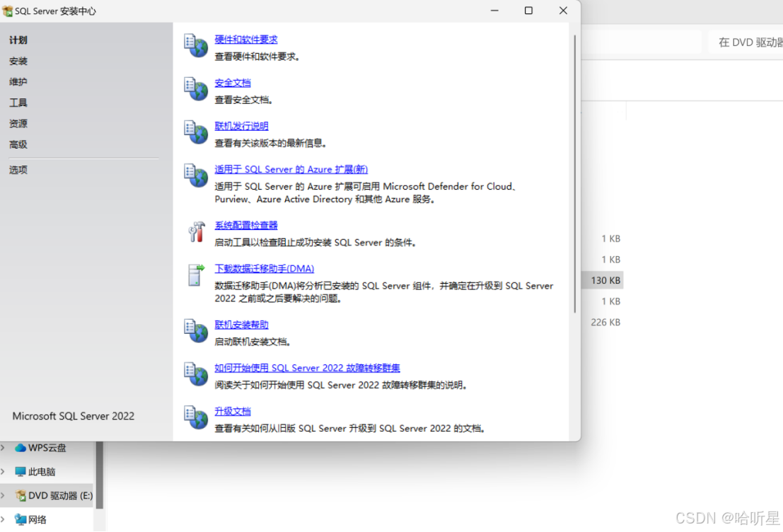Click the icon next to Azure 扩展 entry
783x532 pixels.
pyautogui.click(x=196, y=176)
